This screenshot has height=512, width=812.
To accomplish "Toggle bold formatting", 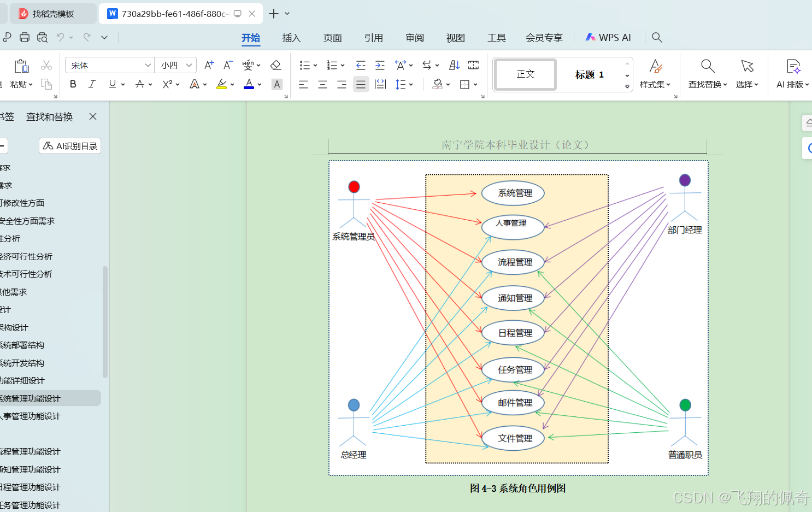I will point(73,84).
